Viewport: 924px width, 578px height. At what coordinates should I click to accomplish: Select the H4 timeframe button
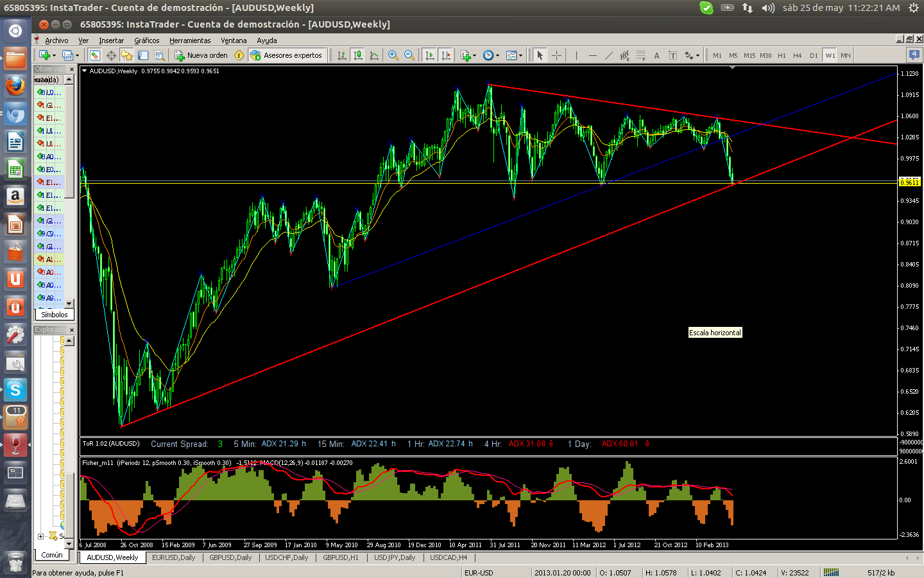pos(797,55)
